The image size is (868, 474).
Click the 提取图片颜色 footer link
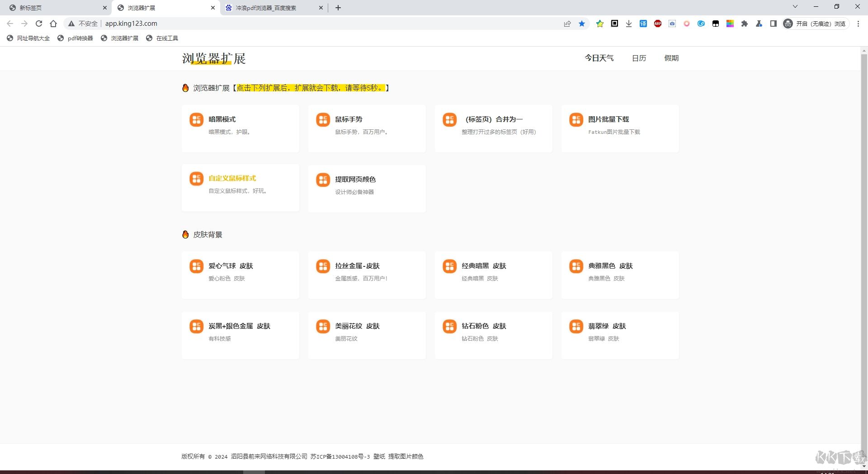click(x=406, y=456)
